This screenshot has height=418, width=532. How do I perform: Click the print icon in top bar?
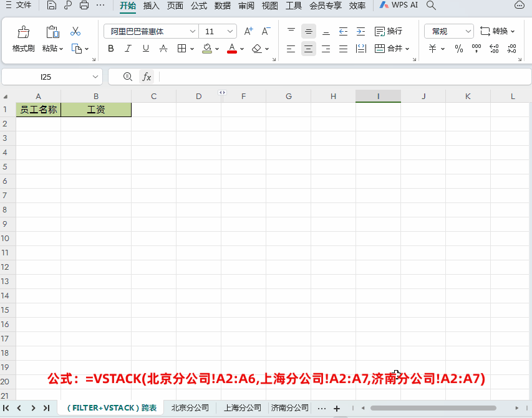[84, 6]
